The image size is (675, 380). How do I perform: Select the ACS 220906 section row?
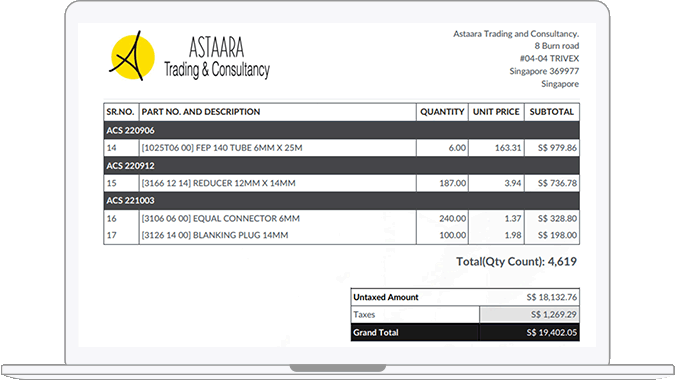tap(341, 130)
